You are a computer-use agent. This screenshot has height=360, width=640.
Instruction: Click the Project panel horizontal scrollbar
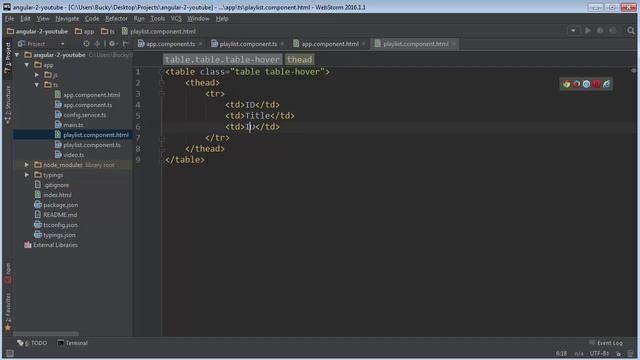click(x=46, y=333)
